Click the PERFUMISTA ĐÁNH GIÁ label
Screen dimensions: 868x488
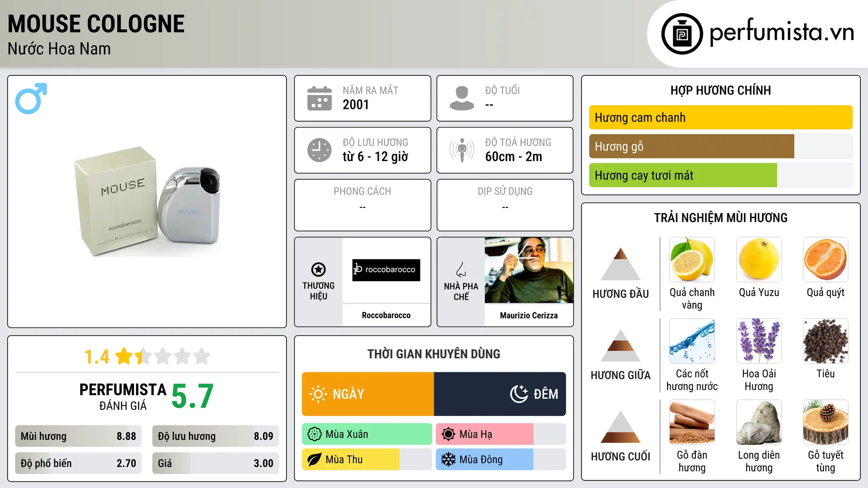[x=123, y=396]
